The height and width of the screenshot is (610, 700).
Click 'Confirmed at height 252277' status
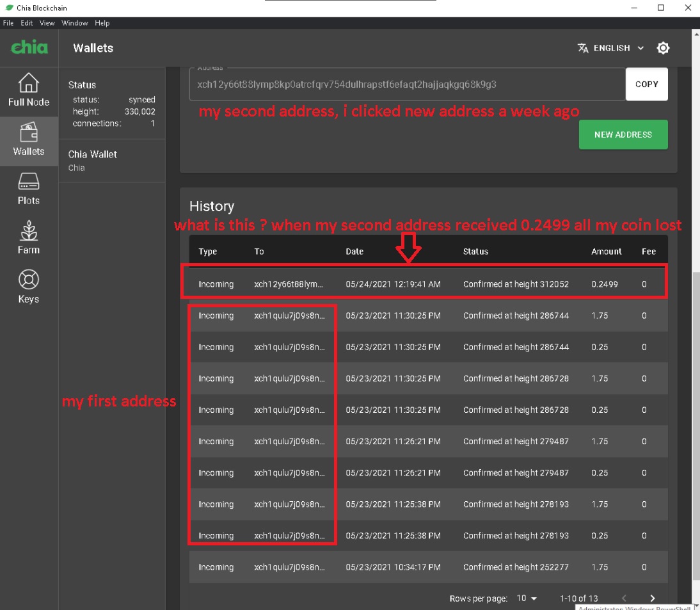[516, 567]
